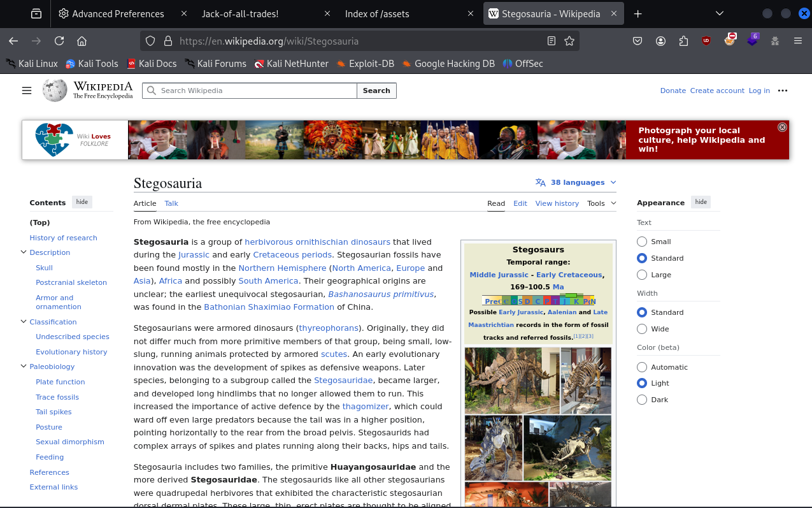Open the Pocket save icon
Viewport: 812px width, 508px height.
click(637, 41)
